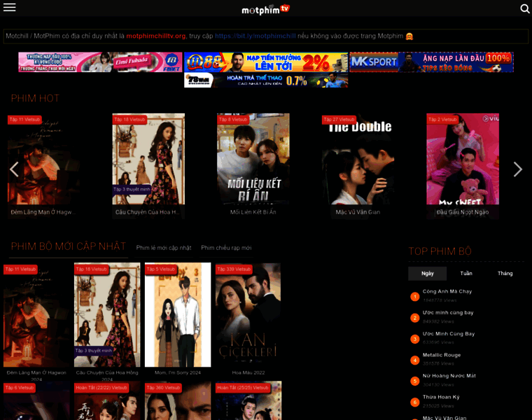
Task: Switch to Phim lẻ mới cập nhật tab
Action: [164, 248]
